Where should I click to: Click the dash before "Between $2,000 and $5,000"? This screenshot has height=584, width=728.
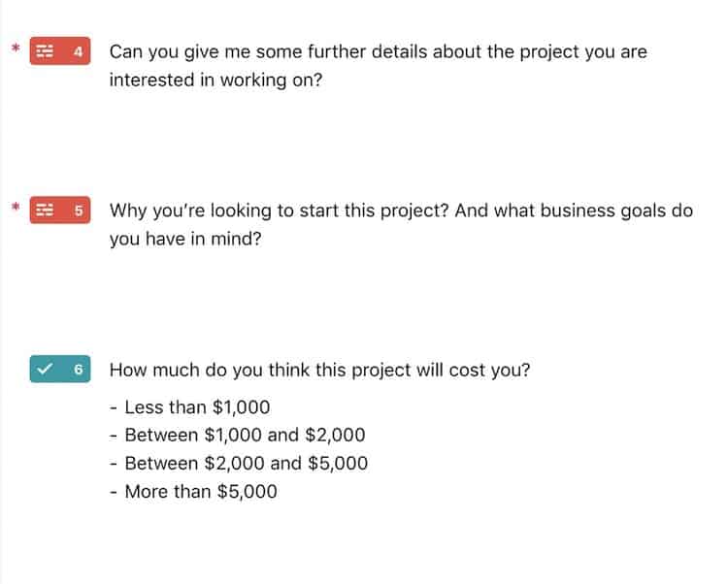click(114, 465)
